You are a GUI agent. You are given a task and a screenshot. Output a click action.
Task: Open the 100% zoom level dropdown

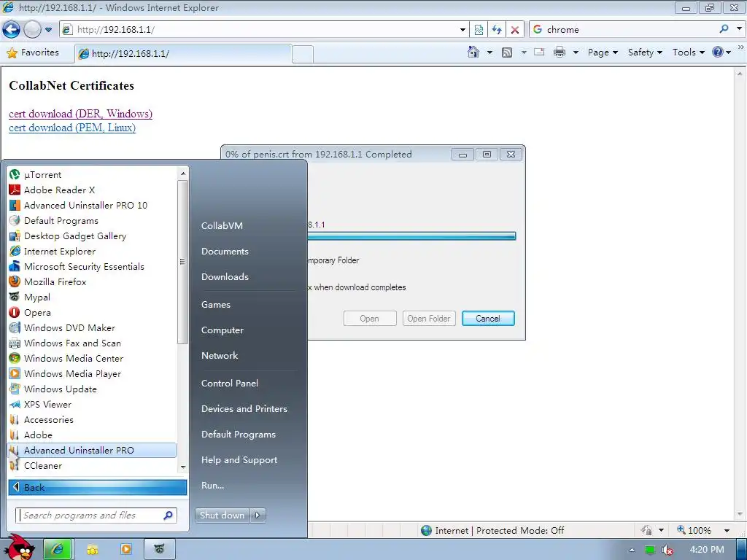727,531
